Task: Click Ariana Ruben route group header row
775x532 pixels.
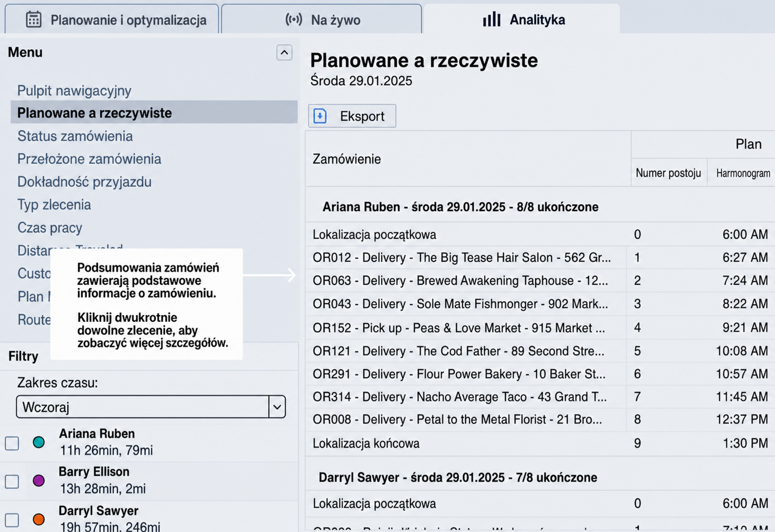Action: [x=540, y=207]
